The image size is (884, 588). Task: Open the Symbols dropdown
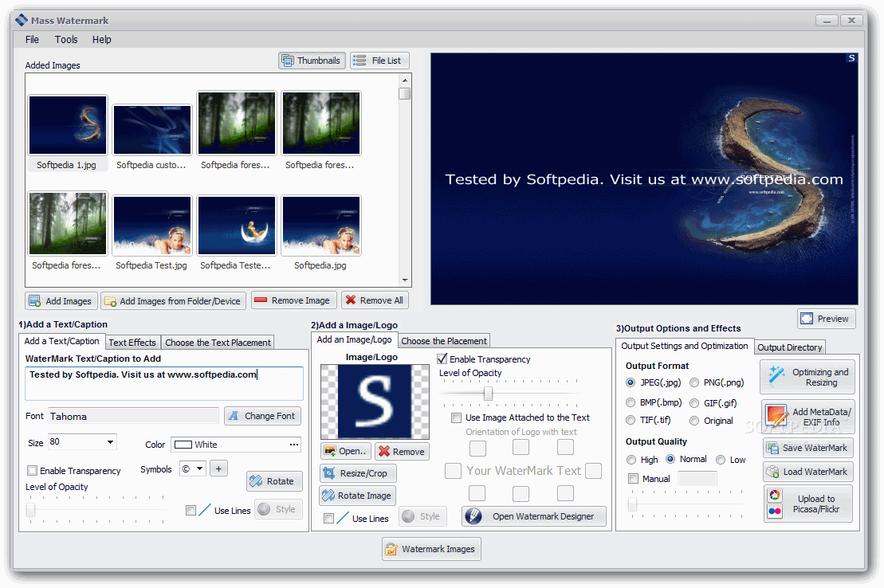point(199,468)
